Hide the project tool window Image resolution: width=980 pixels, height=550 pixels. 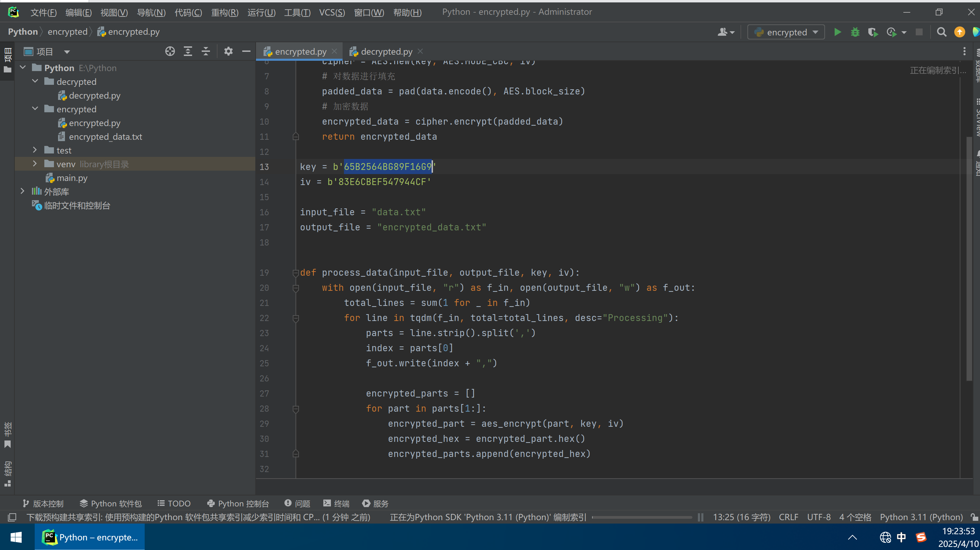(x=246, y=51)
